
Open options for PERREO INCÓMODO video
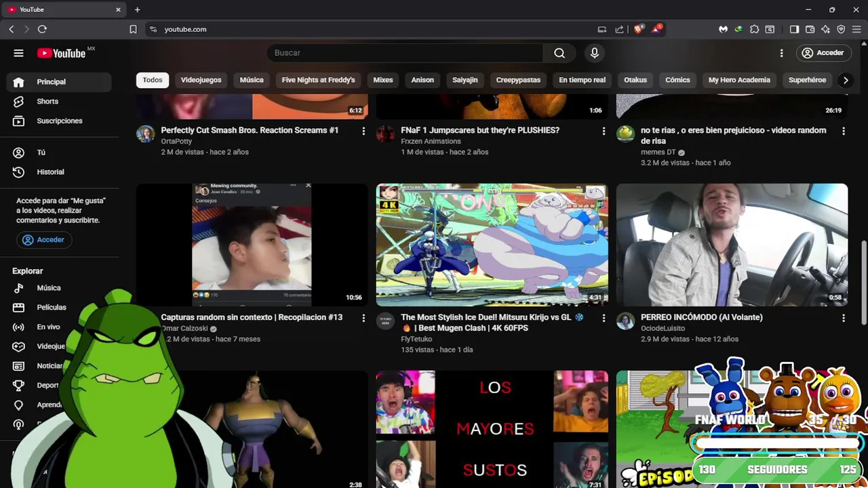(844, 318)
